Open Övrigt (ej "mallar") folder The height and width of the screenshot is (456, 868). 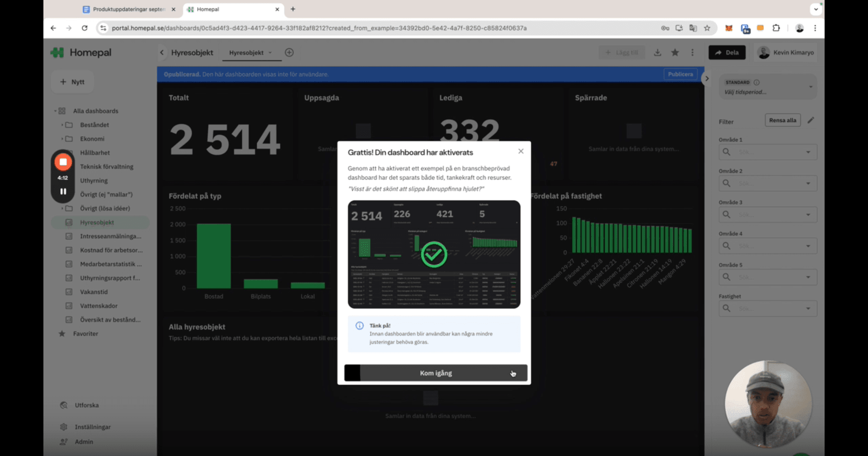(106, 195)
